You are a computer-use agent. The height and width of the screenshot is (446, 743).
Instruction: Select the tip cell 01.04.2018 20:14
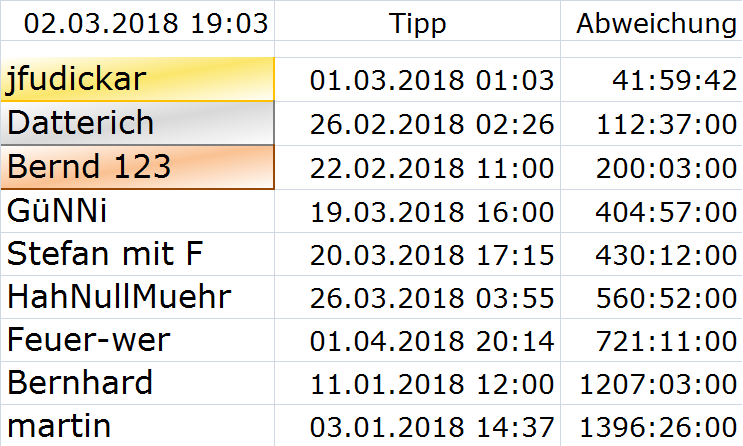point(431,341)
